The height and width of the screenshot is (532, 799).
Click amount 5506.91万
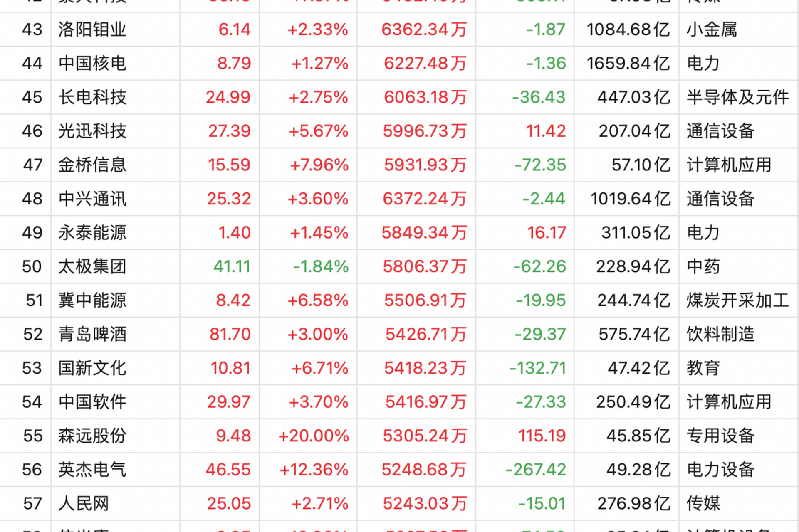click(x=425, y=300)
